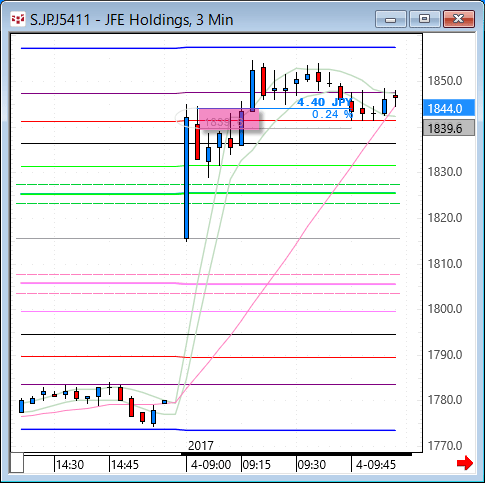The height and width of the screenshot is (483, 485).
Task: Close the JFE Holdings chart window
Action: coord(459,19)
